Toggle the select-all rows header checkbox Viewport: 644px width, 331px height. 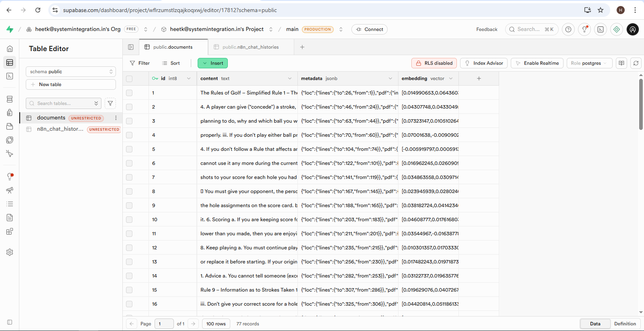[x=129, y=79]
